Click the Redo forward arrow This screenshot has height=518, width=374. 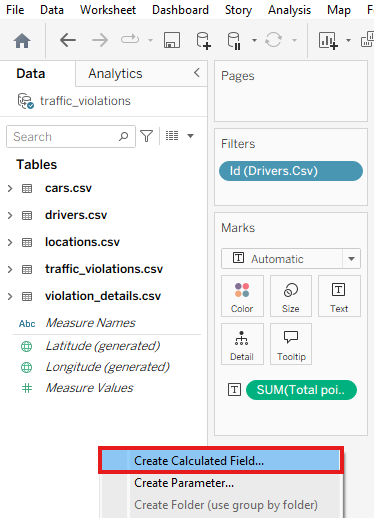coord(100,40)
